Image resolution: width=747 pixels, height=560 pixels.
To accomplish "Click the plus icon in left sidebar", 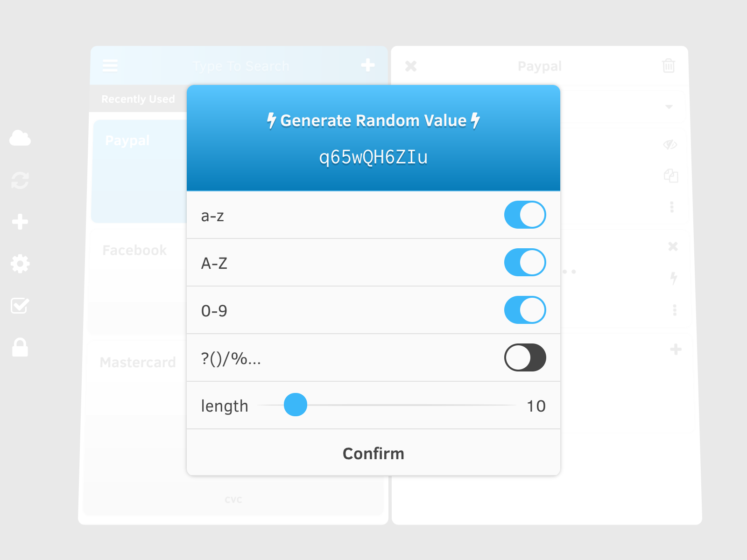I will 20,222.
